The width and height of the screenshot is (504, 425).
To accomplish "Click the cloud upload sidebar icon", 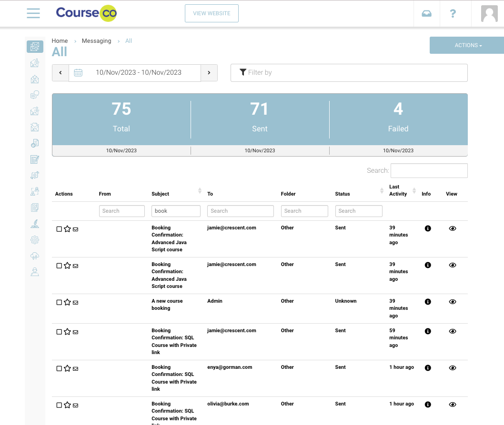I will click(x=34, y=256).
